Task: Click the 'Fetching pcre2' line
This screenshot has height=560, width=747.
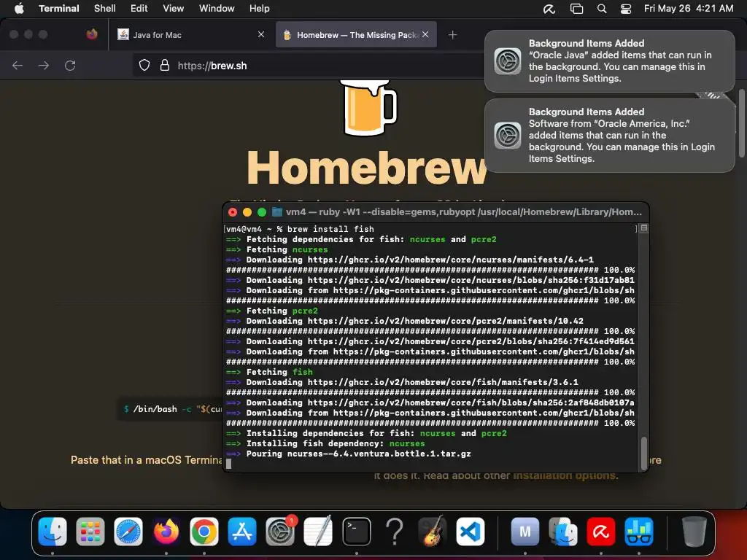Action: [271, 311]
